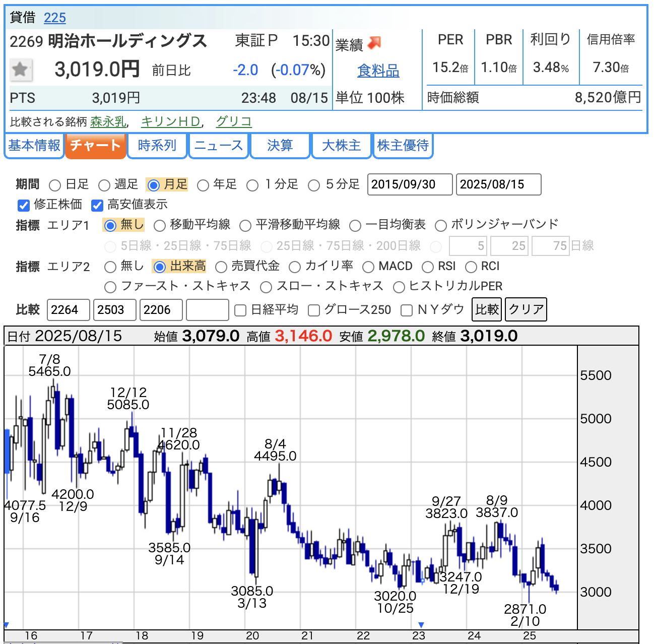
Task: Open compared stock 森永乳
Action: point(108,121)
